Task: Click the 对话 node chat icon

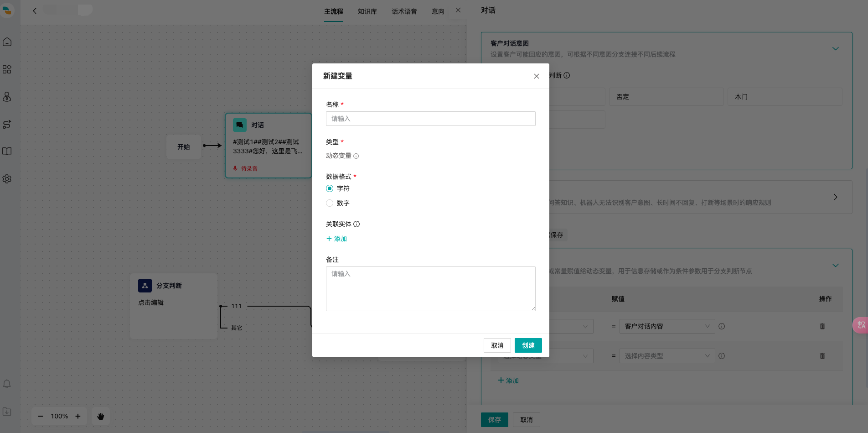Action: point(240,125)
